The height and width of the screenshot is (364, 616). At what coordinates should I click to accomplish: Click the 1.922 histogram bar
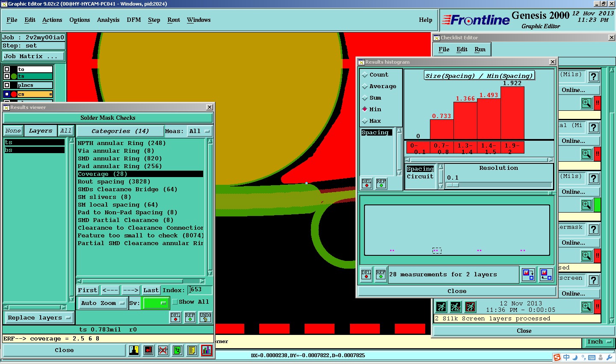coord(512,113)
